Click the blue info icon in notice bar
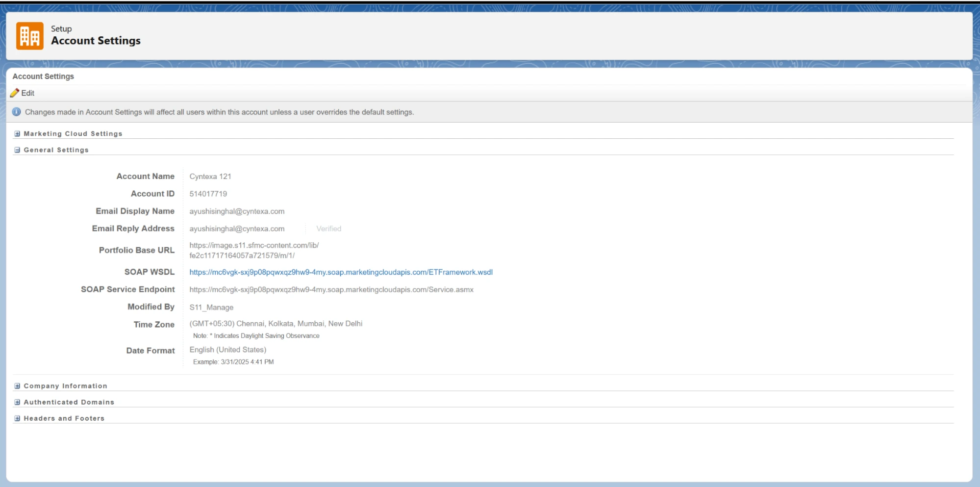 pos(16,112)
